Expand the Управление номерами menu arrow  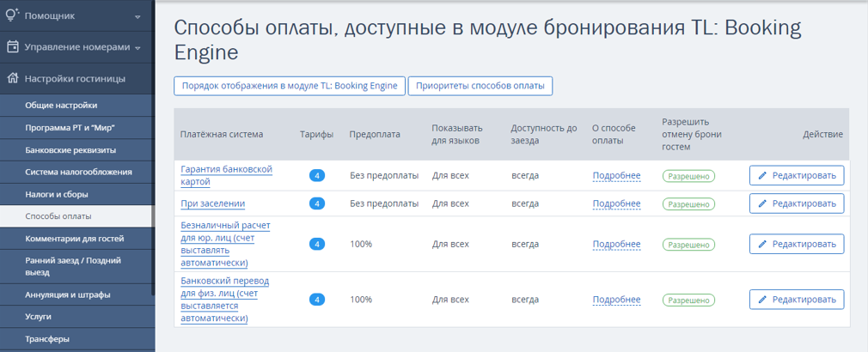[x=136, y=48]
